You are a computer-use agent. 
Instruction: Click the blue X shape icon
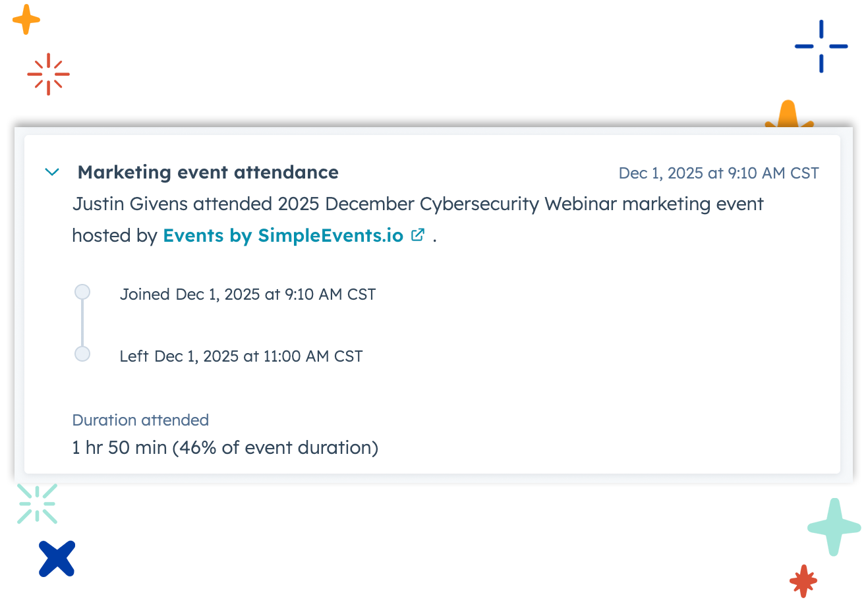tap(57, 559)
